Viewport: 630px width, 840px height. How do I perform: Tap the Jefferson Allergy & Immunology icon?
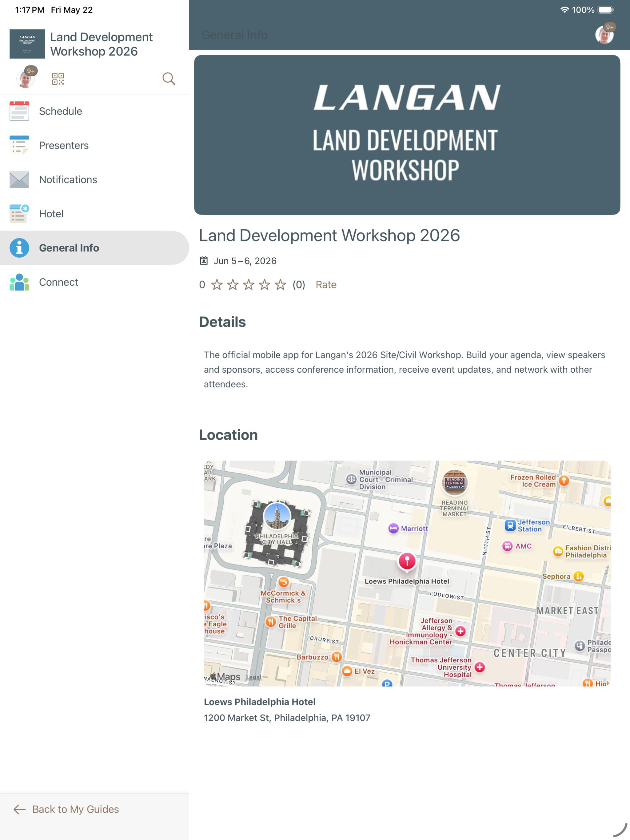tap(461, 631)
